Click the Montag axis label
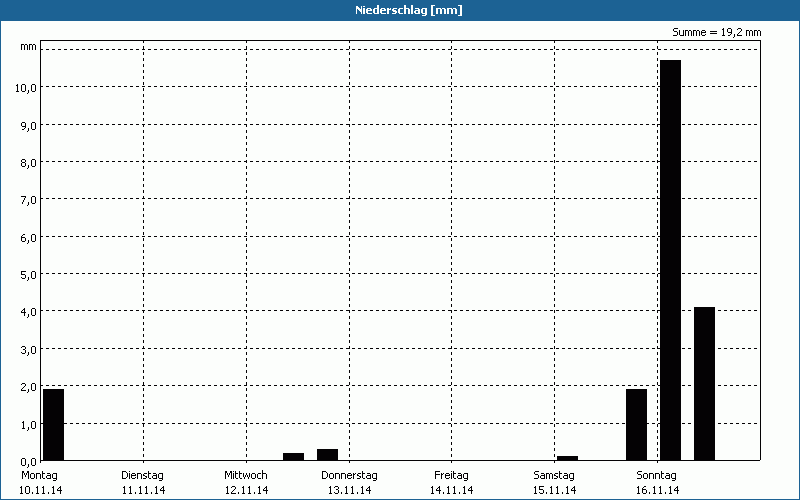The height and width of the screenshot is (500, 800). click(x=39, y=476)
